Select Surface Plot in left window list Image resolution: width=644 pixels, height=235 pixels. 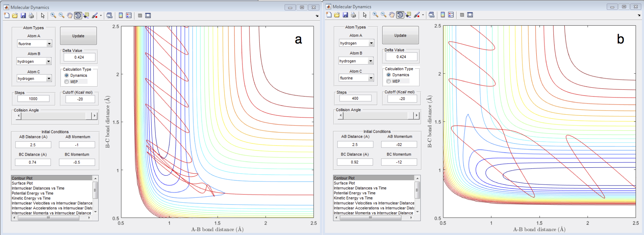pyautogui.click(x=22, y=183)
